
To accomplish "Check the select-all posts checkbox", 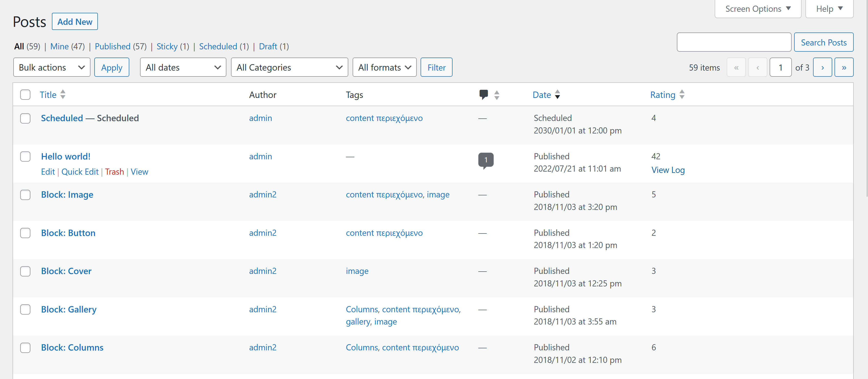I will click(25, 94).
